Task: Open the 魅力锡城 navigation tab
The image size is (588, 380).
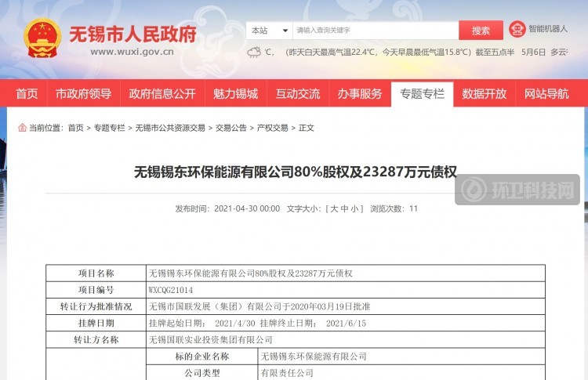Action: point(235,93)
